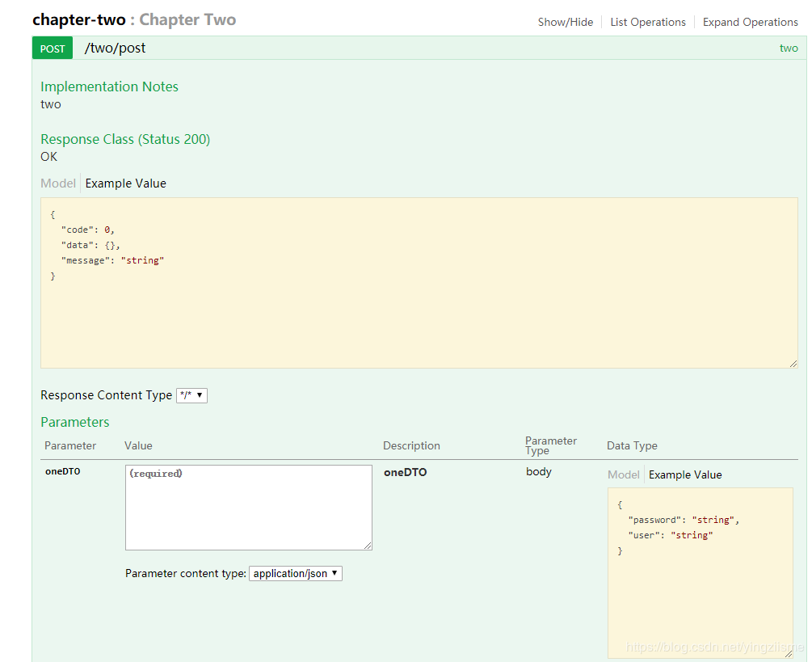Click the bold oneDTO description text
The width and height of the screenshot is (812, 662).
(x=406, y=472)
